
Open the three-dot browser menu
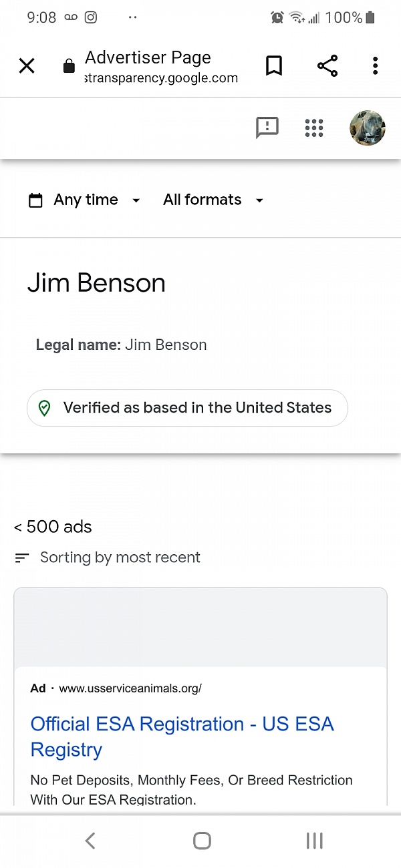pos(376,66)
